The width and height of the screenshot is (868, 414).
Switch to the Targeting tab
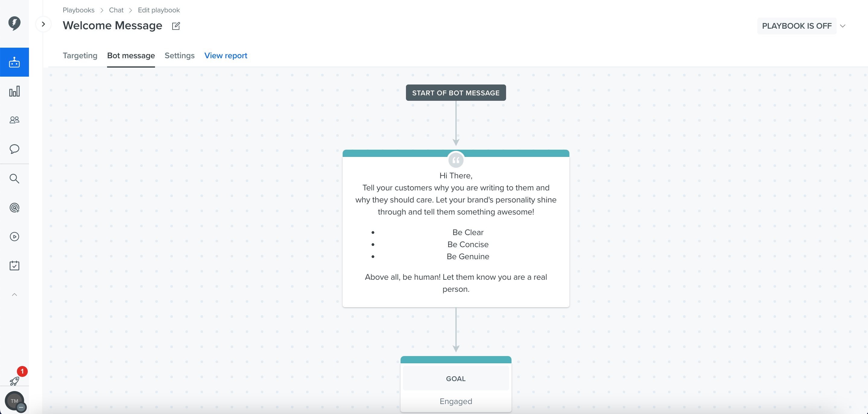[80, 56]
